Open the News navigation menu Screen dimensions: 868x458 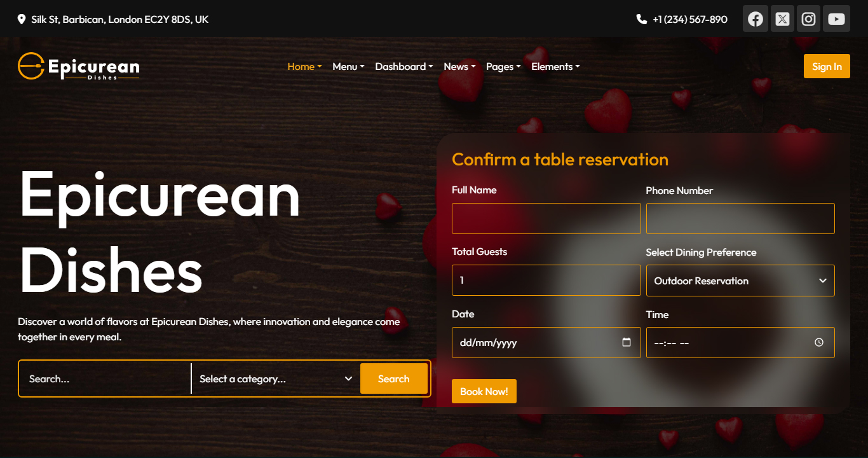coord(459,66)
